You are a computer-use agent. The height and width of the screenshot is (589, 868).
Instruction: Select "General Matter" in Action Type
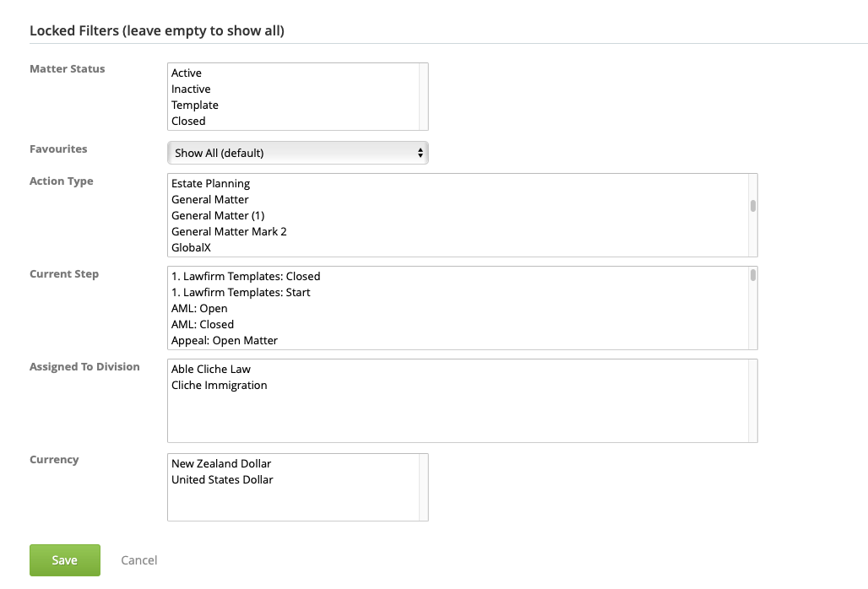pyautogui.click(x=209, y=199)
